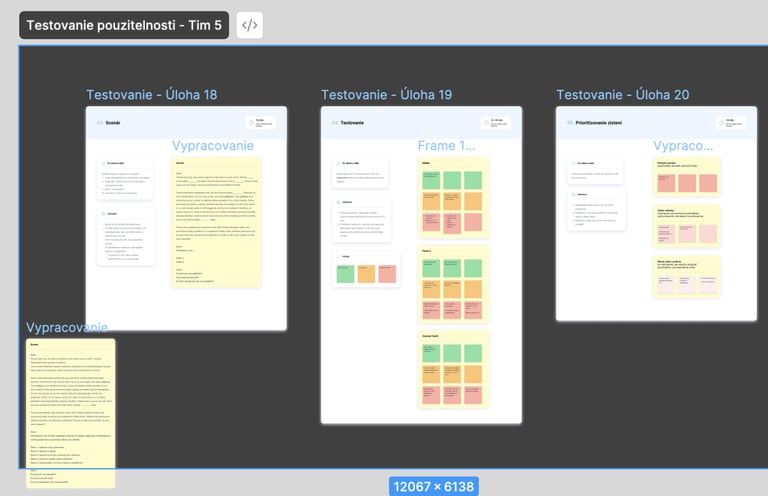Select the lower instruction card in Úloha 18
Viewport: 768px width, 496px height.
click(126, 237)
